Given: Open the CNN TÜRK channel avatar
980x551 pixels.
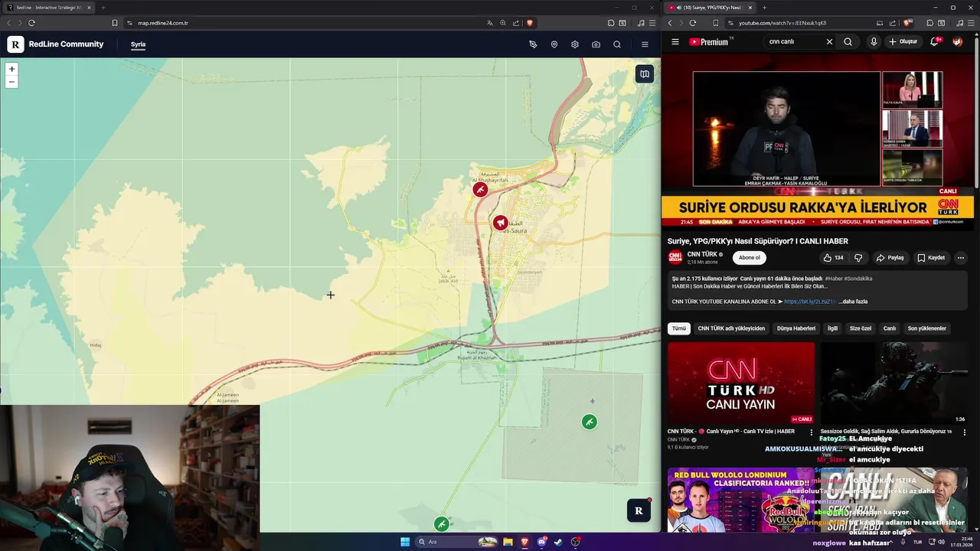Looking at the screenshot, I should (675, 258).
